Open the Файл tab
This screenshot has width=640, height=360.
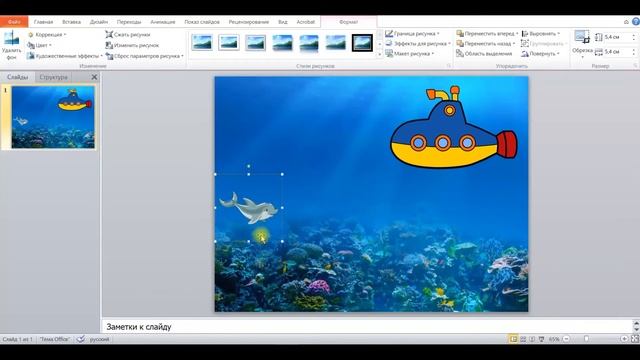coord(14,22)
